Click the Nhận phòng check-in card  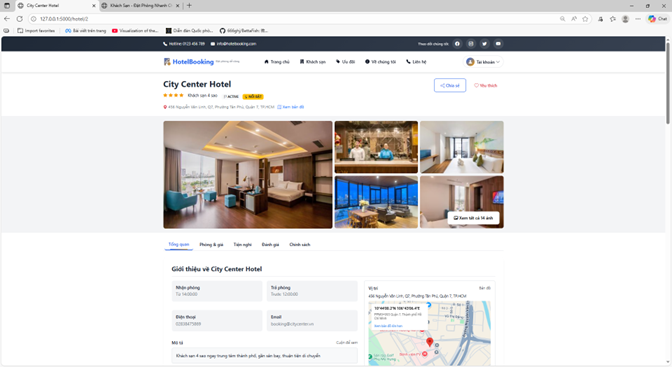click(217, 291)
